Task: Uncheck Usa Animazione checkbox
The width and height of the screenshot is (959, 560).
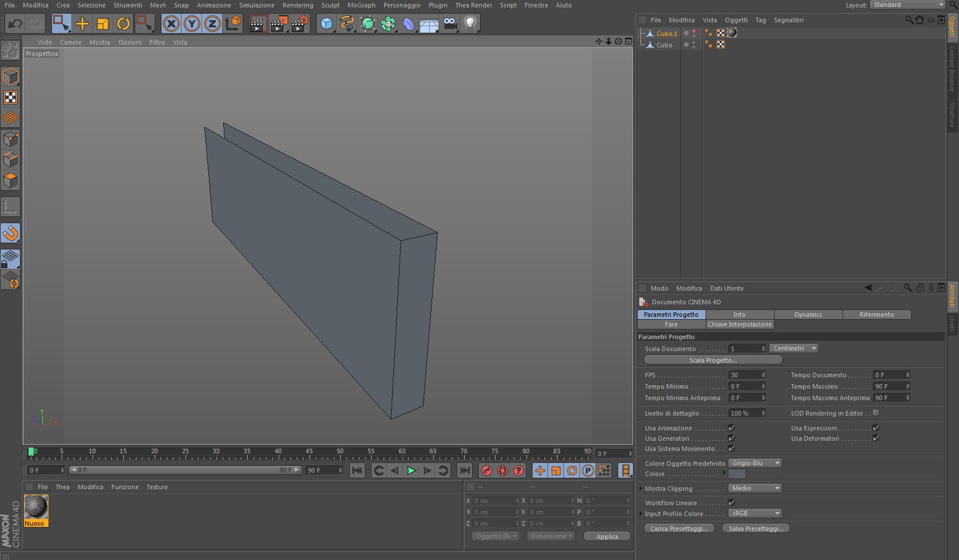Action: coord(731,428)
